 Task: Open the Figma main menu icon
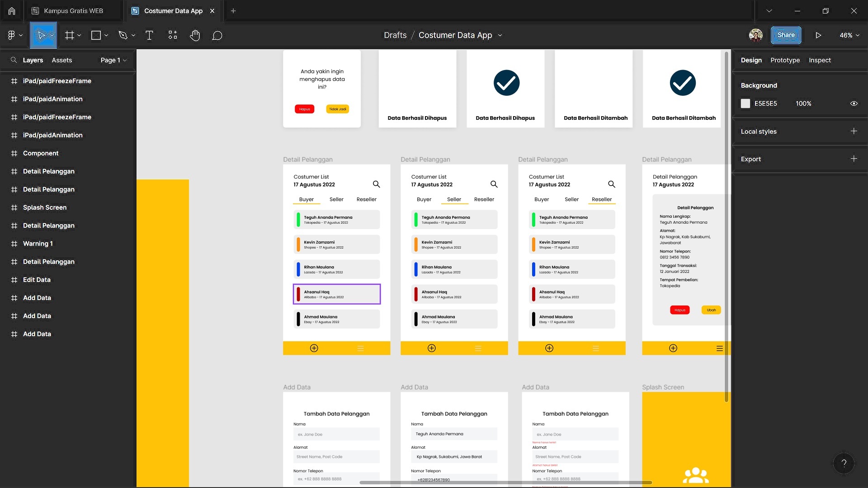pos(11,35)
